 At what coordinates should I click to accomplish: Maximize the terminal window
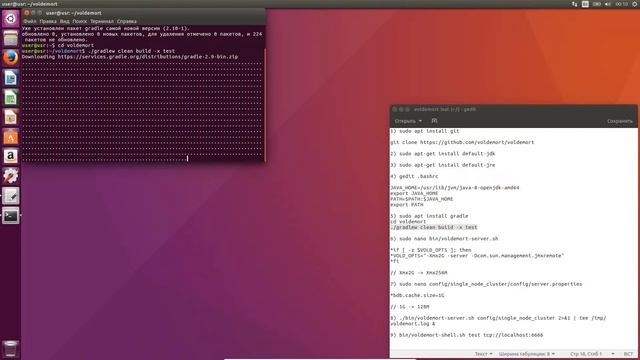click(40, 13)
